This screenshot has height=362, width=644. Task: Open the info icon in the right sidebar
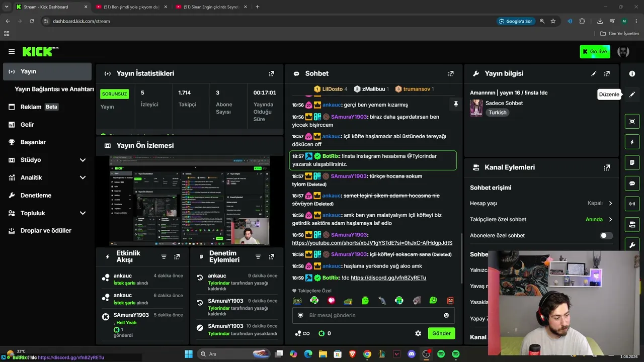point(632,73)
